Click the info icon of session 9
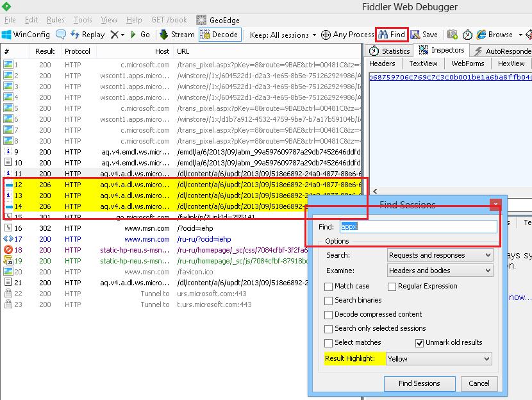The width and height of the screenshot is (532, 400). [8, 152]
